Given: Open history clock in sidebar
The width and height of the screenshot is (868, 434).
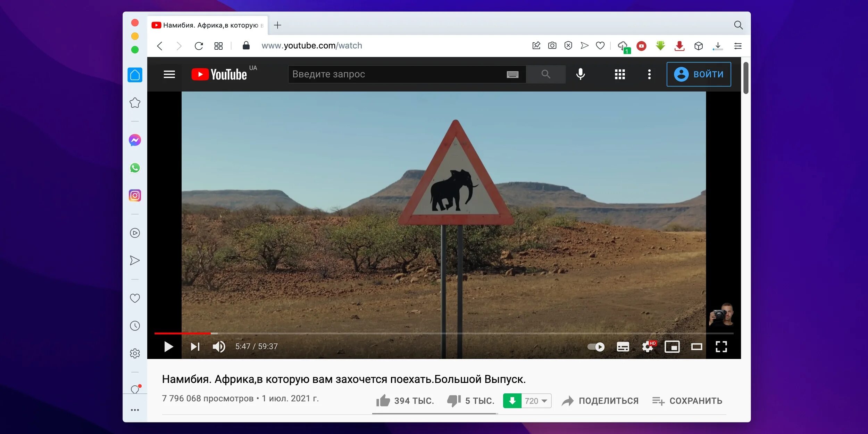Looking at the screenshot, I should [135, 326].
